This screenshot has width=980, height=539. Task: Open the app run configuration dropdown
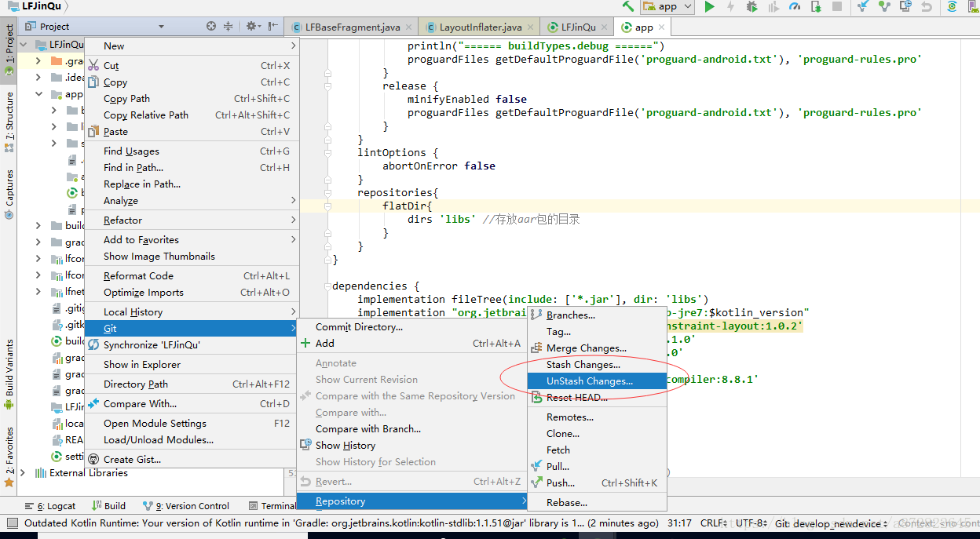[668, 6]
